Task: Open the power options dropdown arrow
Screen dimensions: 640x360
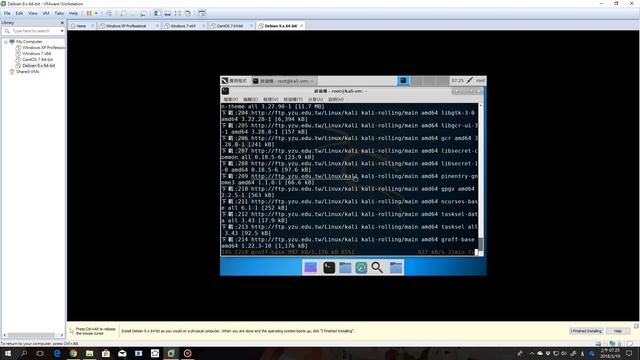Action: coord(96,13)
